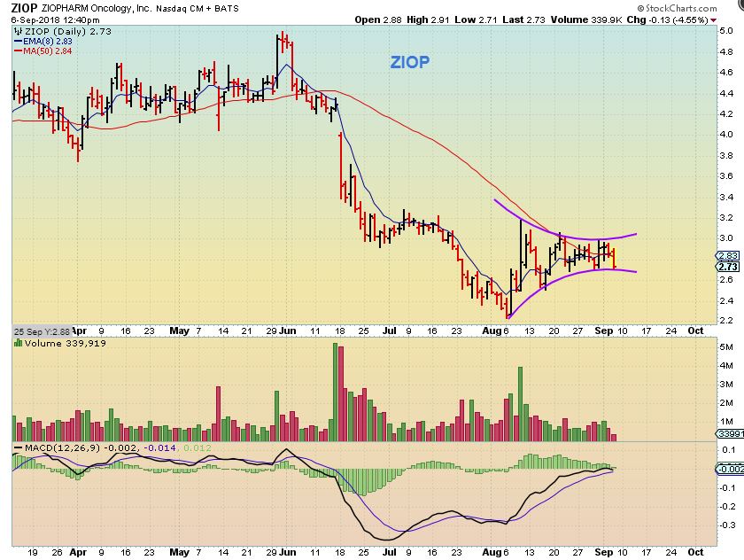
Task: Click the Low 2.71 value
Action: coord(476,19)
